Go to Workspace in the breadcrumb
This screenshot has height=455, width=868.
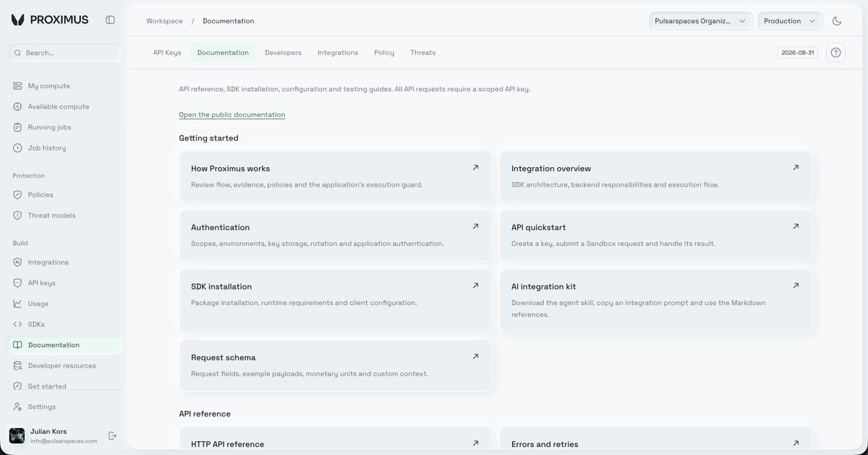(x=164, y=21)
